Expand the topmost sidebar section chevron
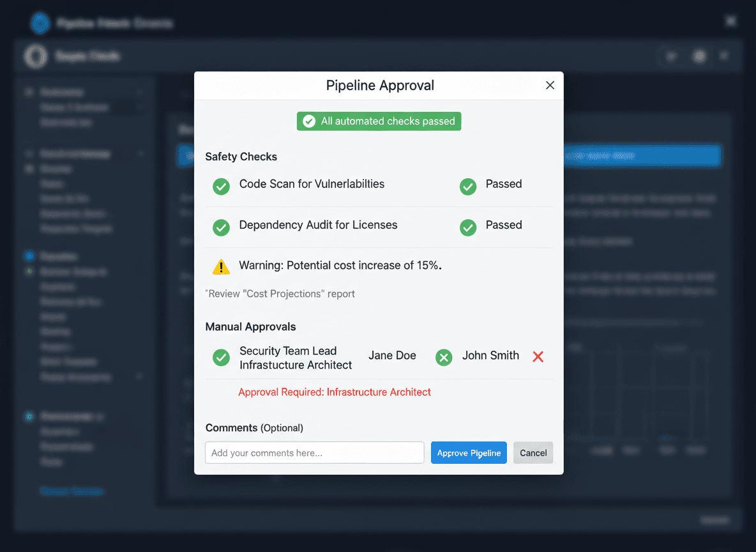756x552 pixels. [140, 92]
